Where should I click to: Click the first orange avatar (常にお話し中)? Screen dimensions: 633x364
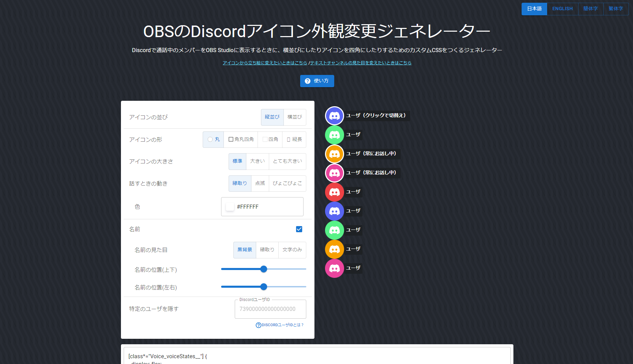click(x=334, y=154)
